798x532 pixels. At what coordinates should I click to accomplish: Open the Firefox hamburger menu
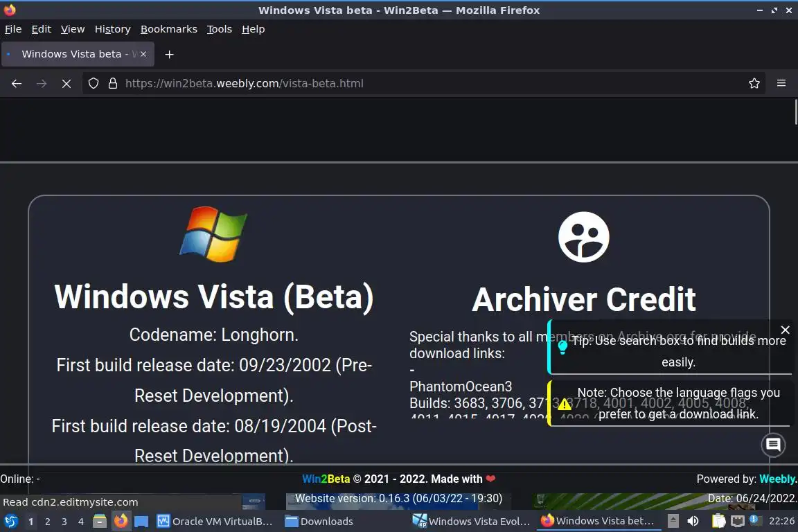[x=781, y=84]
